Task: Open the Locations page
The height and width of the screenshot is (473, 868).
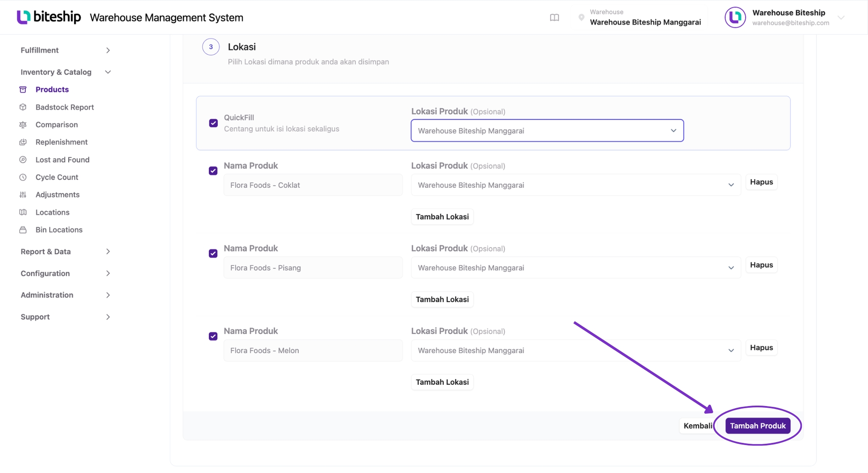Action: pos(53,212)
